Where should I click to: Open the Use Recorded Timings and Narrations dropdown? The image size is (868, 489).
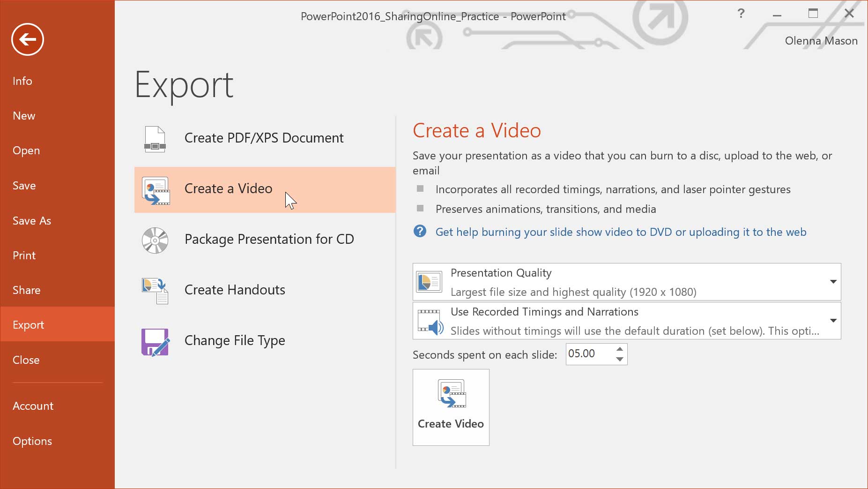pyautogui.click(x=833, y=320)
